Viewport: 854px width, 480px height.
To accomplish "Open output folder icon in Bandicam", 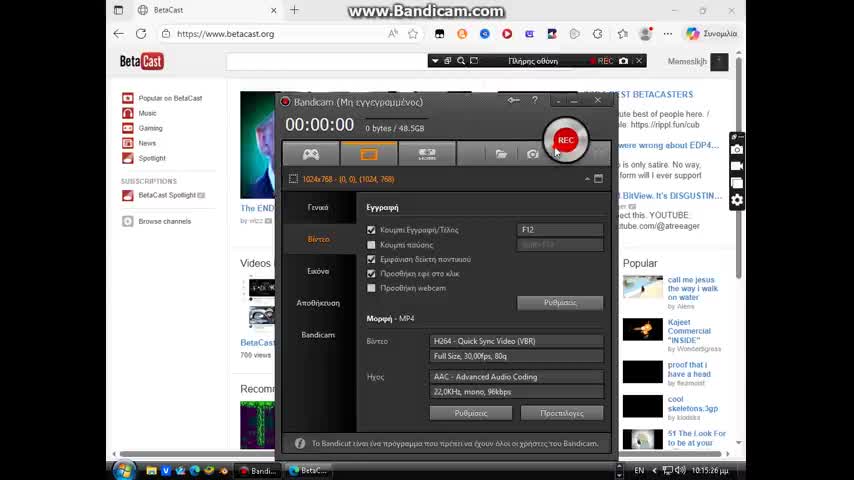I will 501,154.
